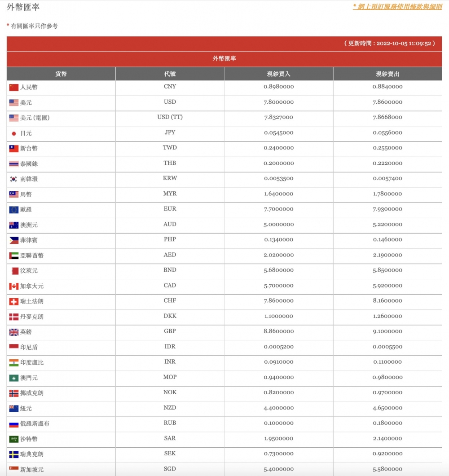The image size is (449, 476).
Task: Select the USD (TT) exchange rate row
Action: coord(224,118)
